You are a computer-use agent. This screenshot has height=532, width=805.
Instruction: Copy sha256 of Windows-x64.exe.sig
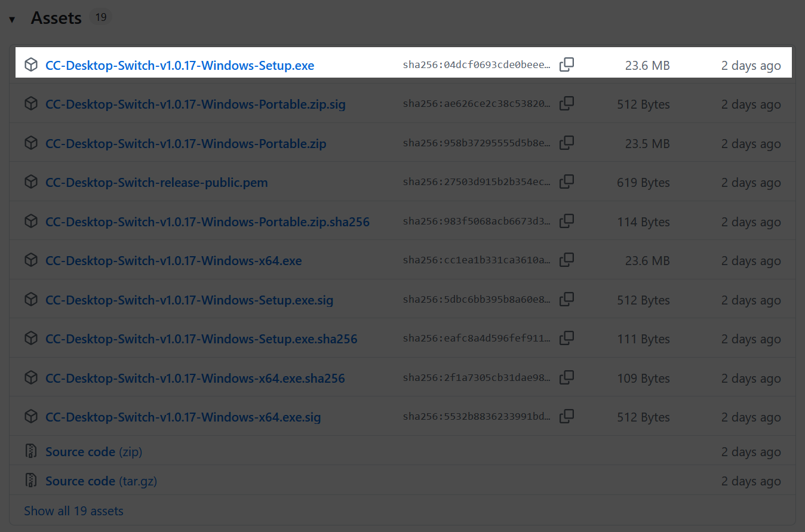coord(567,417)
